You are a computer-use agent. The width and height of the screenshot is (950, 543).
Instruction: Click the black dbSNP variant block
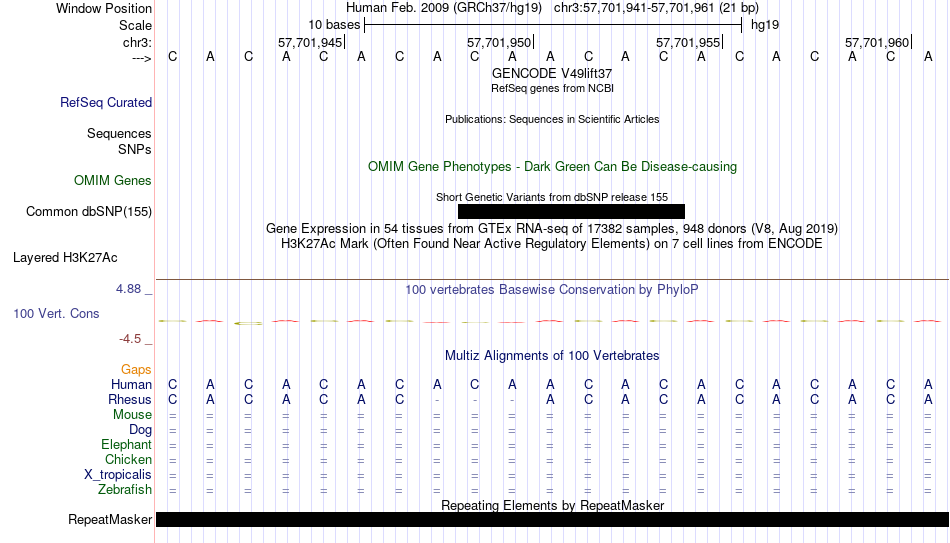point(571,212)
